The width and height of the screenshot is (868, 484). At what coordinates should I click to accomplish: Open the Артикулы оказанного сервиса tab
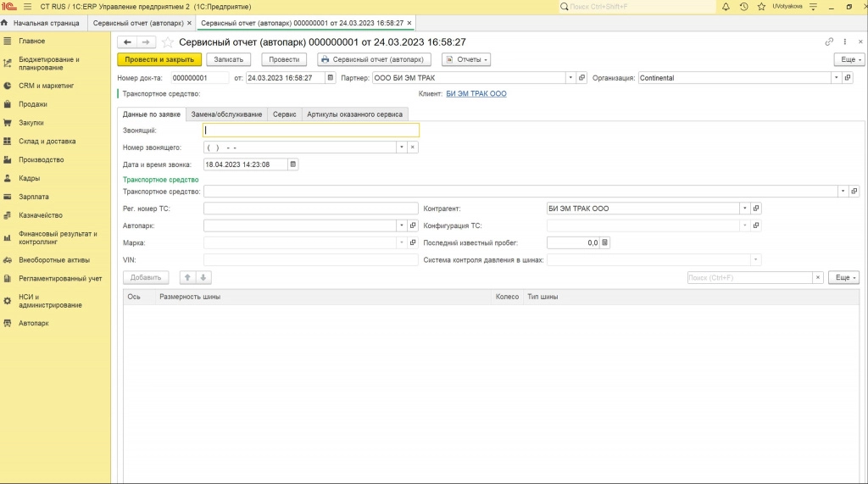point(355,114)
